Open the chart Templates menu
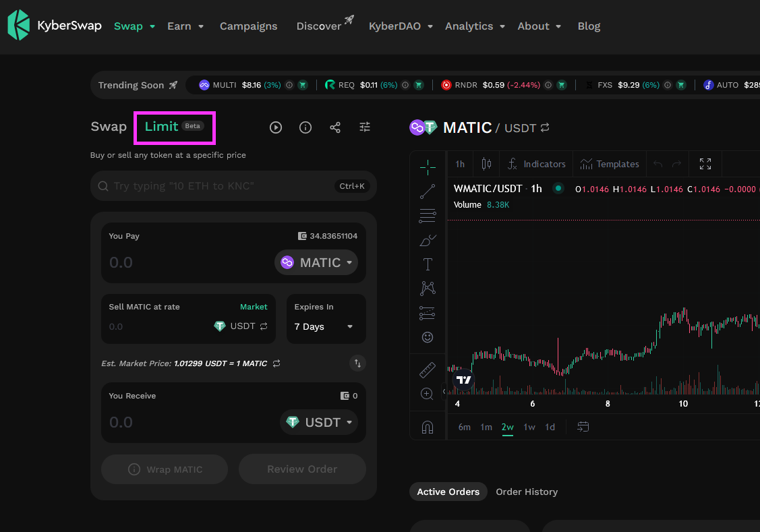Viewport: 760px width, 532px height. pyautogui.click(x=610, y=165)
